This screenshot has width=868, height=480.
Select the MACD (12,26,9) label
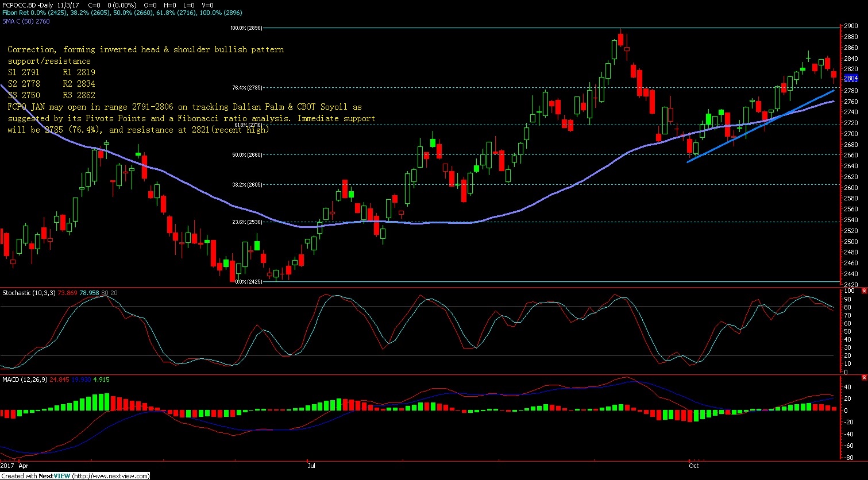(25, 380)
